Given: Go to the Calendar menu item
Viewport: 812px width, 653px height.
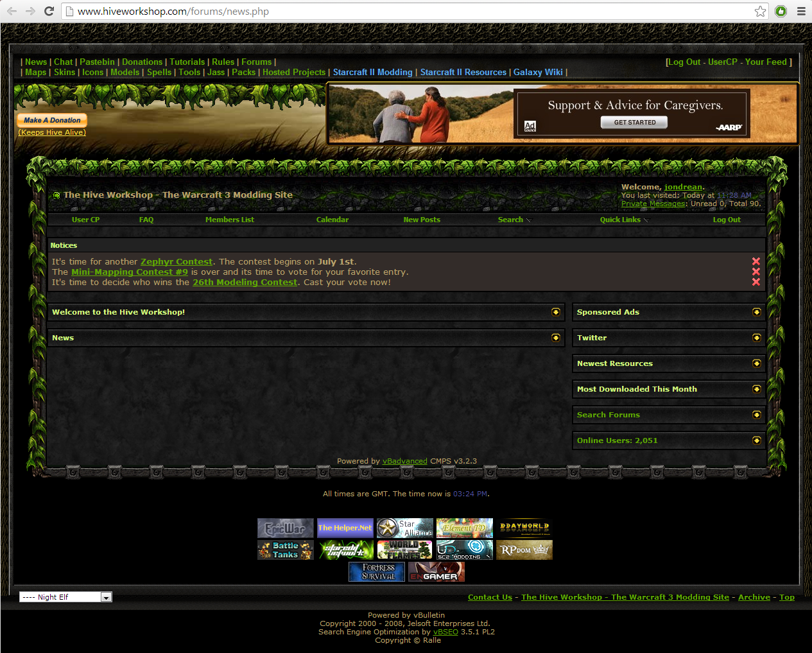Looking at the screenshot, I should [333, 220].
